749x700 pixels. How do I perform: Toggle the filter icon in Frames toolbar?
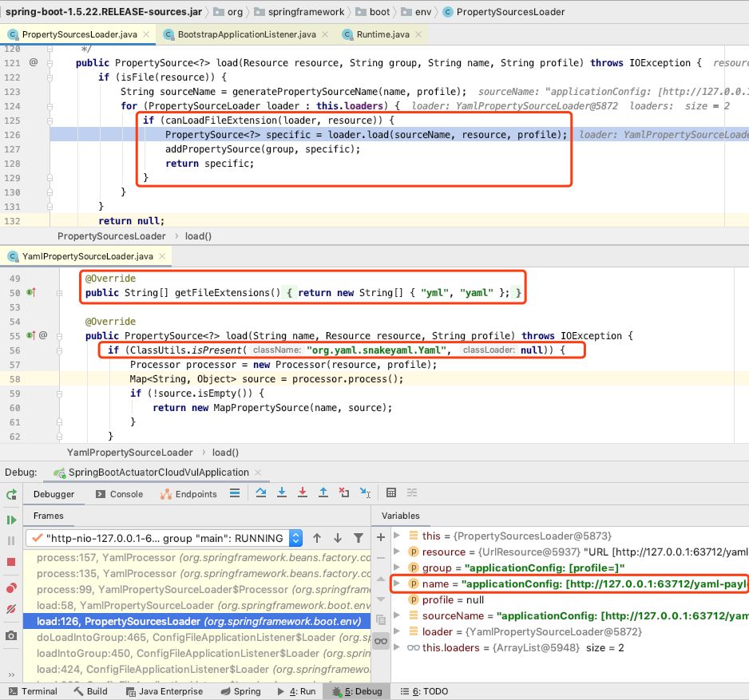tap(356, 538)
